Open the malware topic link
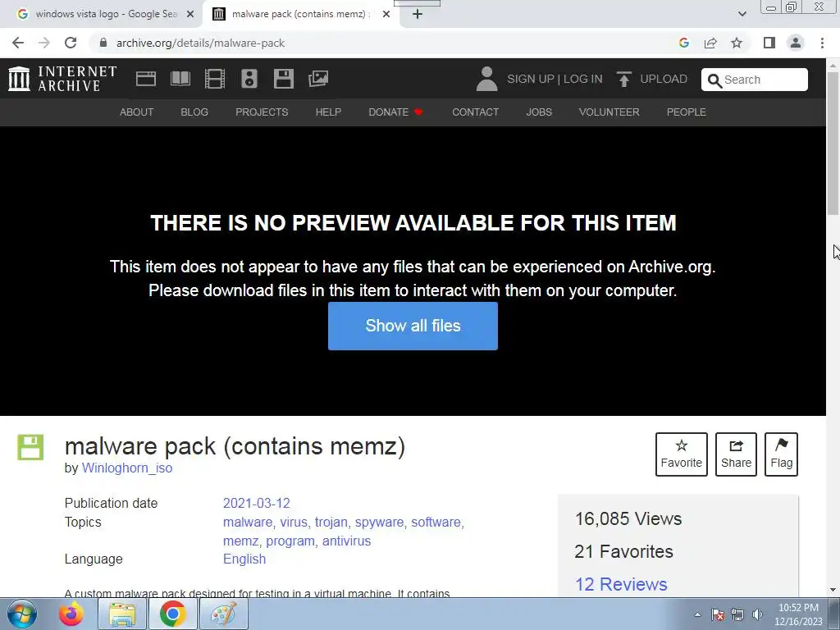 248,522
